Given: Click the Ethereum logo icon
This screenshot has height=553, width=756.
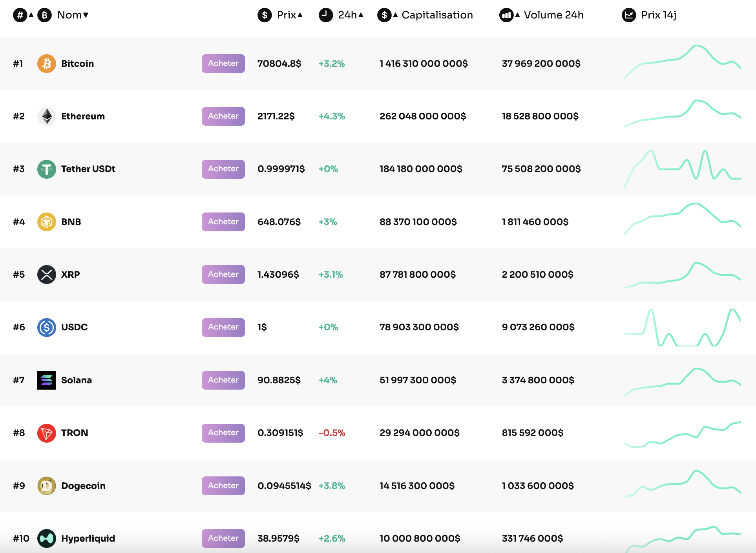Looking at the screenshot, I should point(46,116).
